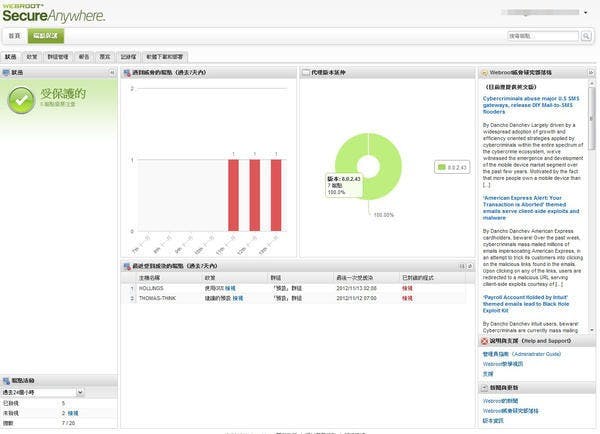Open the account menu dropdown arrow
The image size is (600, 434).
tap(585, 13)
